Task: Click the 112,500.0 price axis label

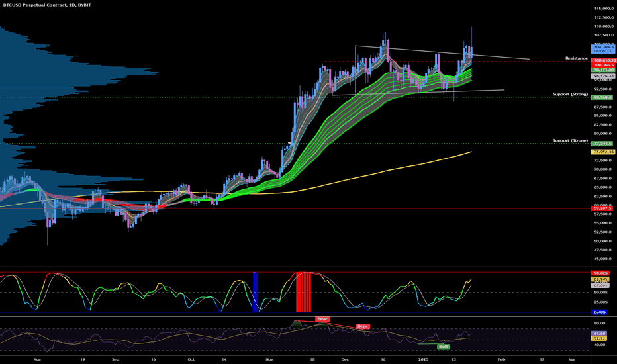Action: [604, 17]
